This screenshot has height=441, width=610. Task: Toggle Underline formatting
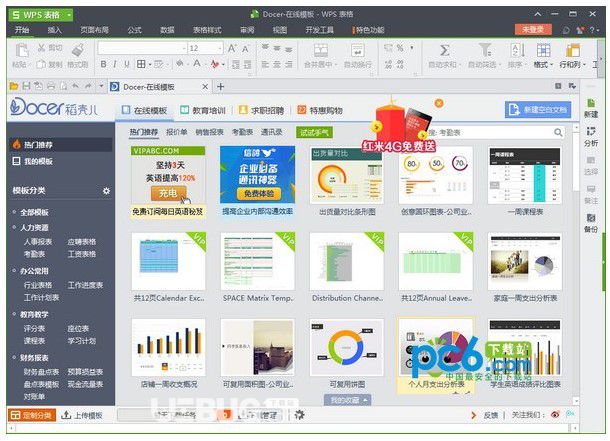(x=126, y=64)
